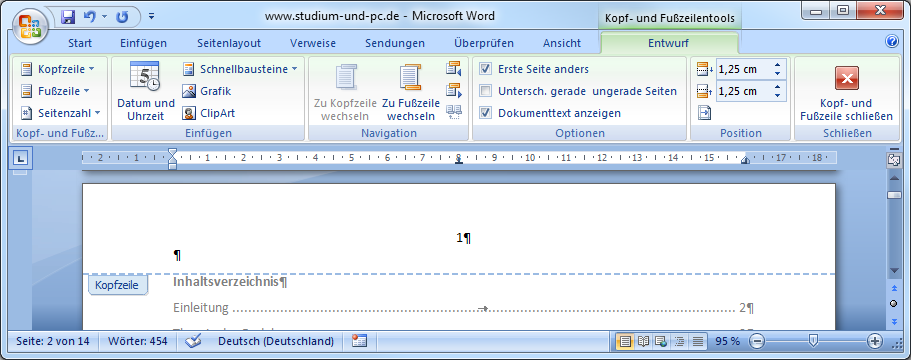911x360 pixels.
Task: Open the Word help question mark
Action: tap(892, 42)
